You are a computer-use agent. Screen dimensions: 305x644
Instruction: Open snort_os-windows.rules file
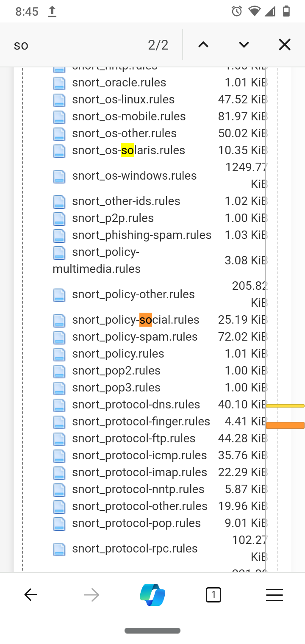pyautogui.click(x=134, y=176)
